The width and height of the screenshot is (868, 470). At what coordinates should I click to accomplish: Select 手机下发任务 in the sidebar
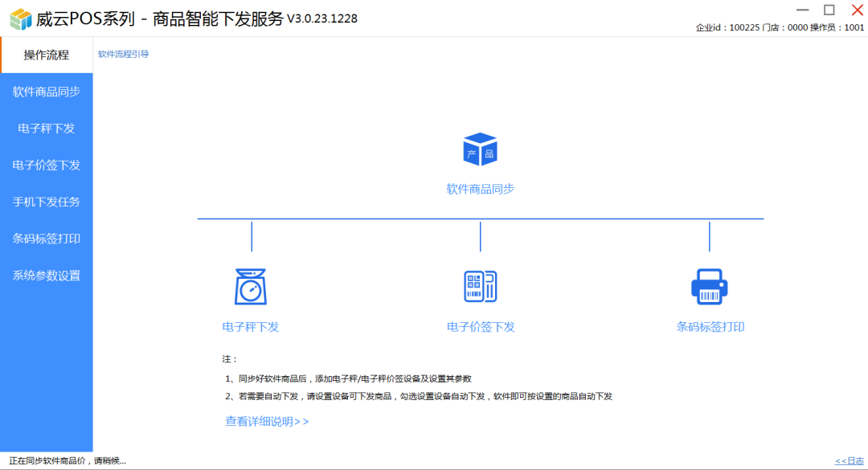click(x=47, y=202)
